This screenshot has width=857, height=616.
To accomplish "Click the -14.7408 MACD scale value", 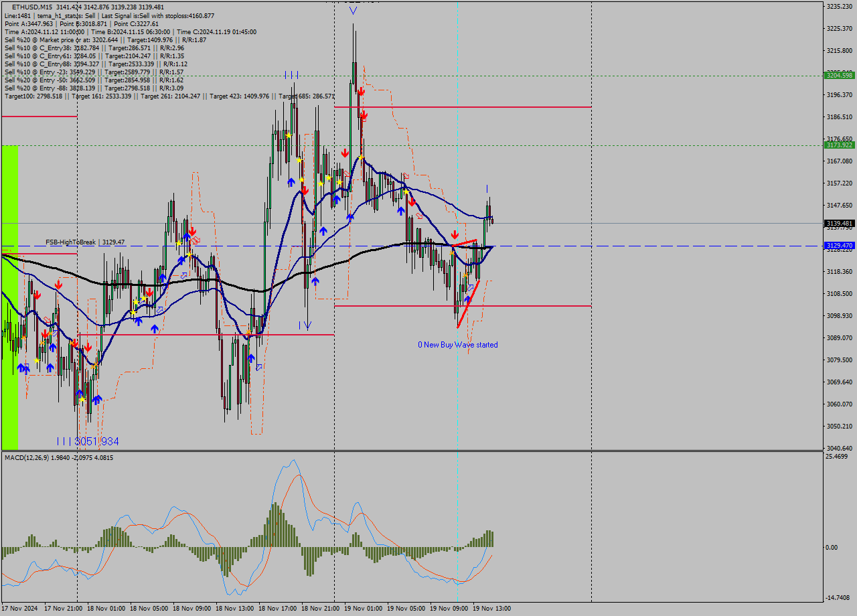I will [x=838, y=598].
